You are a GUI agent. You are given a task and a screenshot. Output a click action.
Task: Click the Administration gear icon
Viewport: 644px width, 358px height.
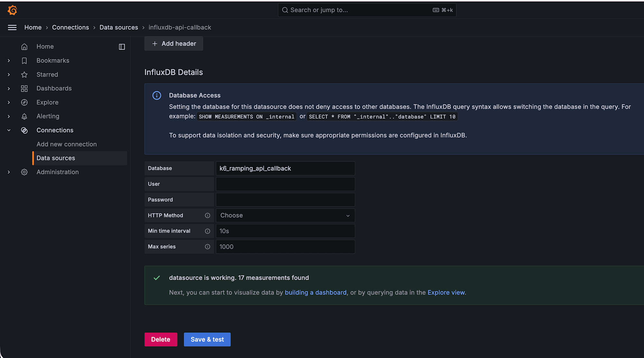tap(24, 172)
